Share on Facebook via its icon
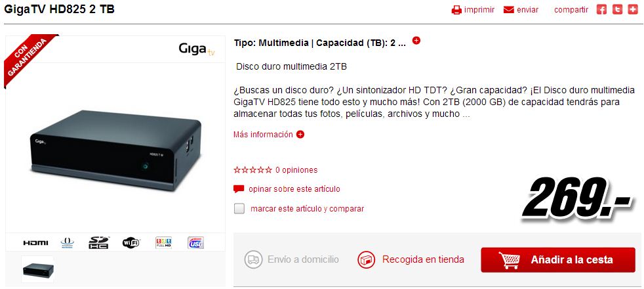 (x=601, y=10)
